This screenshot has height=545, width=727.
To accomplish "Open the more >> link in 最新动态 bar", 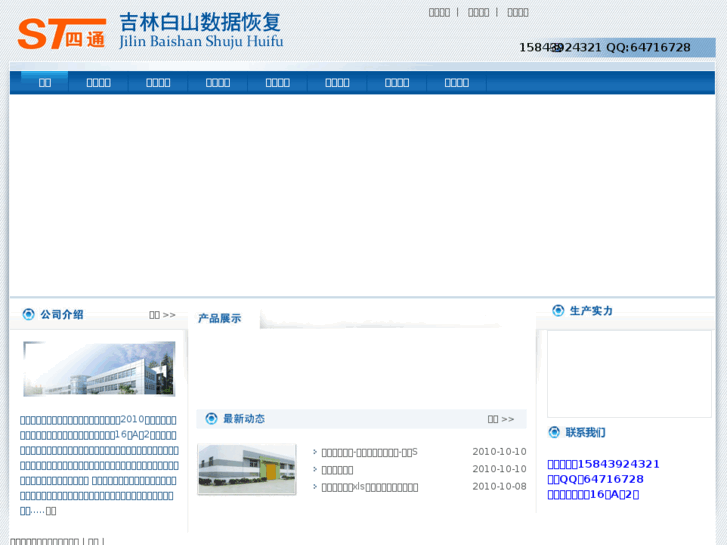I will [x=501, y=419].
